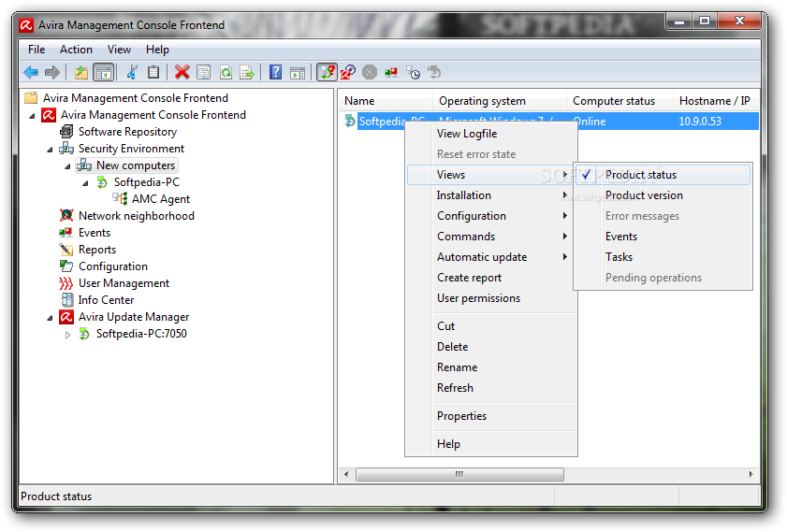787x532 pixels.
Task: Open the Help menu in menu bar
Action: (157, 50)
